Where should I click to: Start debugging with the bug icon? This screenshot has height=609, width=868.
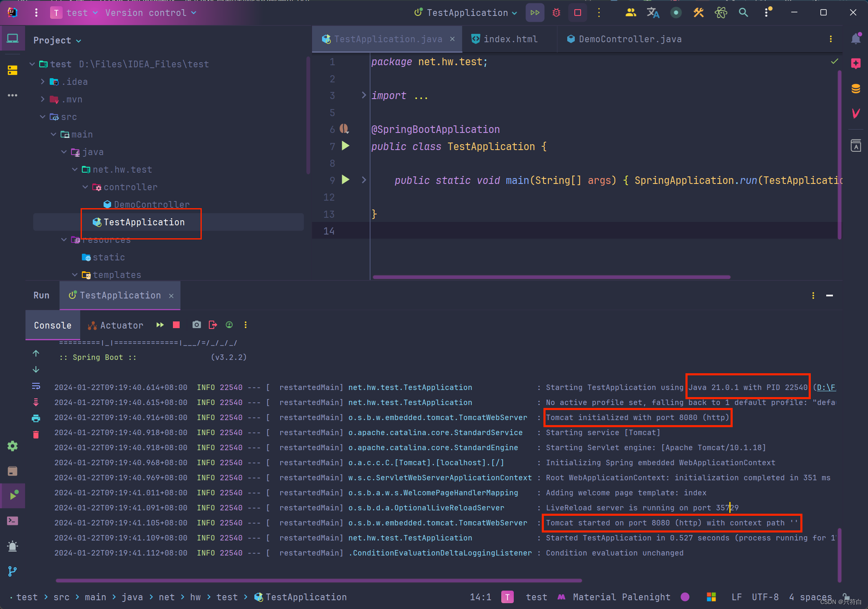(x=556, y=13)
